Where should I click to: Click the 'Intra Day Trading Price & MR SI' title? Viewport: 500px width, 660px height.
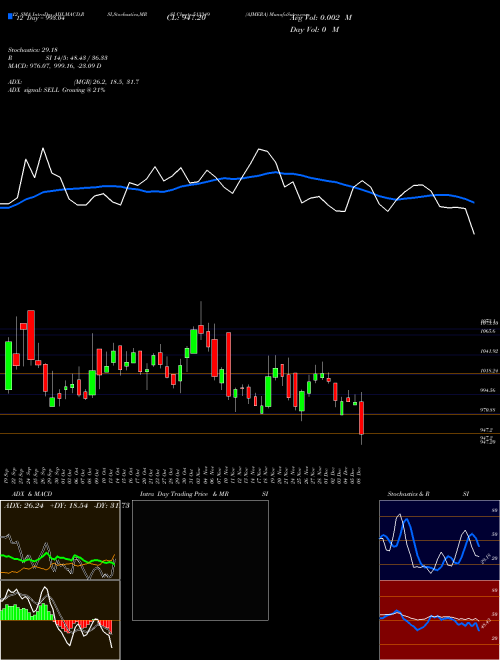pos(204,494)
